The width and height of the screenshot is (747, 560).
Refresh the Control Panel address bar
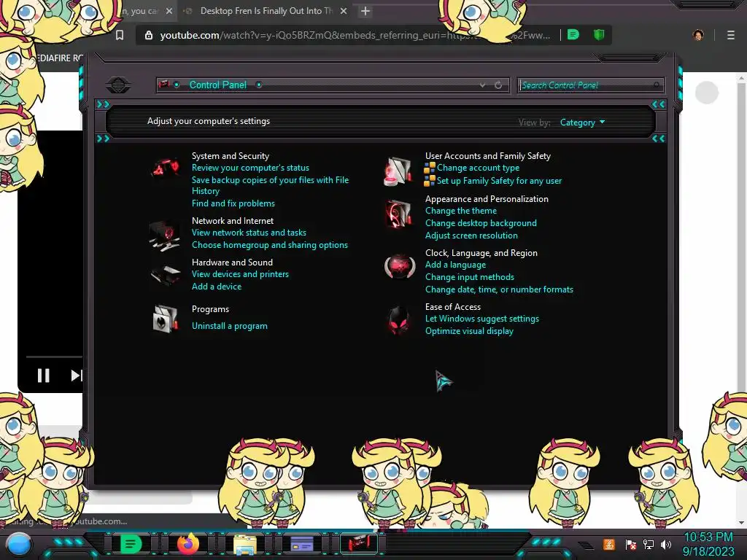[x=498, y=85]
